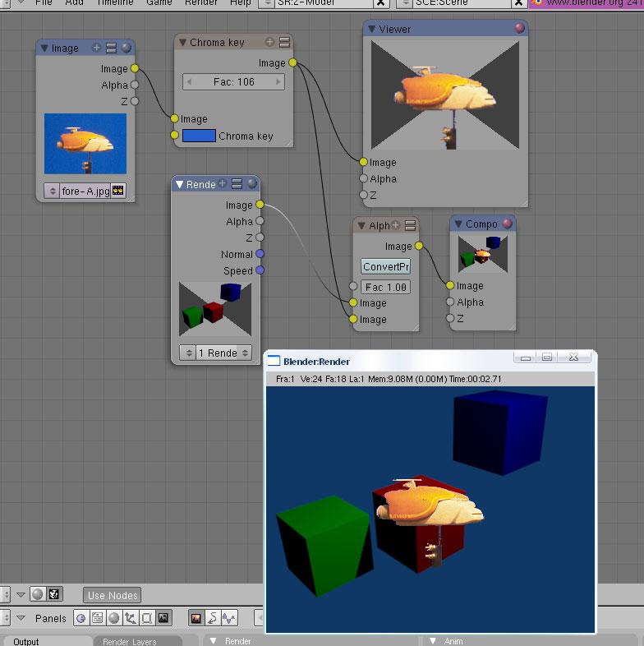Image resolution: width=644 pixels, height=646 pixels.
Task: Click fore-A.jpg thumbnail in Image node
Action: [85, 144]
